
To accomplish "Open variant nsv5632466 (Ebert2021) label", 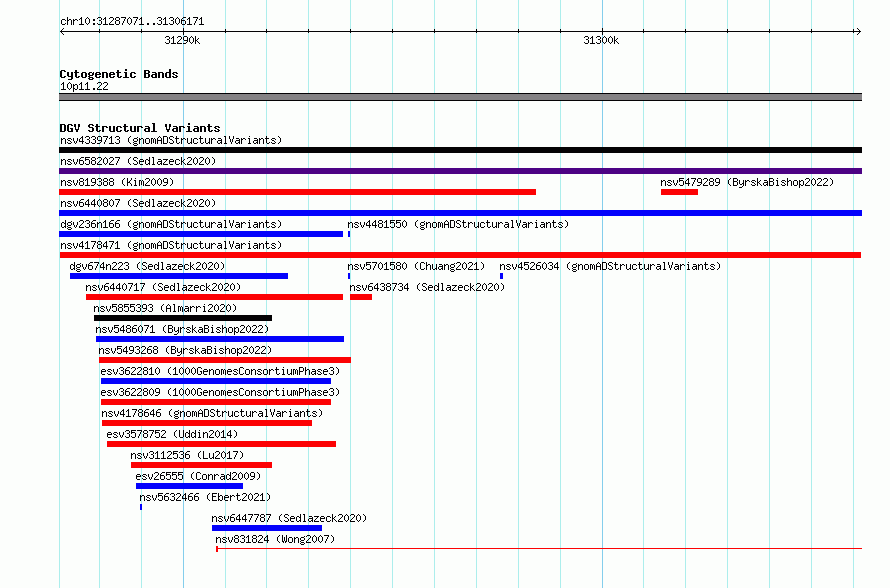I will click(x=205, y=497).
